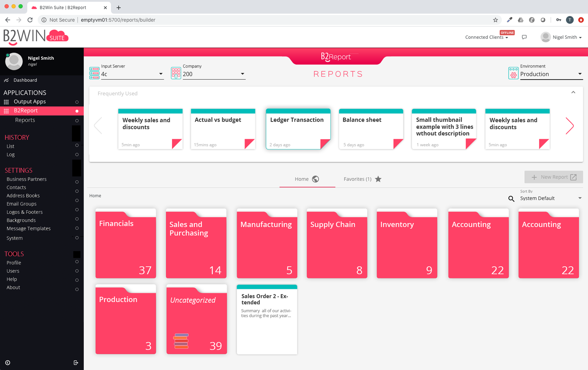Open Message Templates settings

pyautogui.click(x=28, y=229)
